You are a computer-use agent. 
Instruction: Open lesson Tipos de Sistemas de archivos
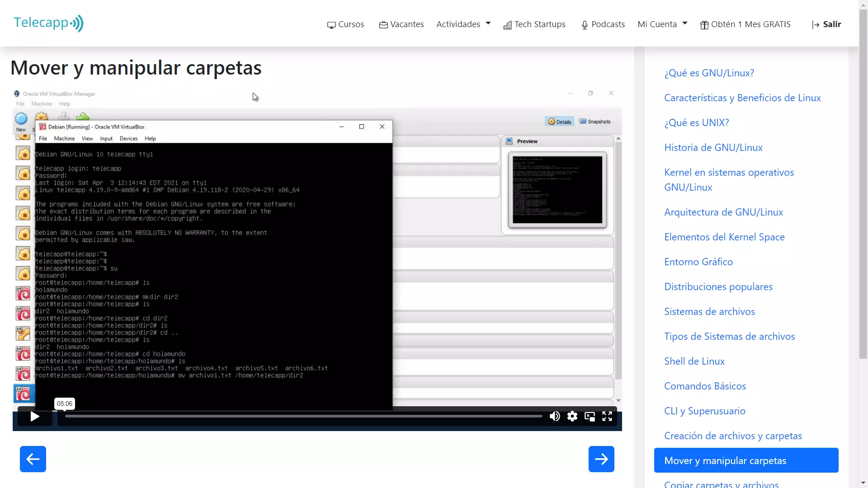[x=729, y=336]
